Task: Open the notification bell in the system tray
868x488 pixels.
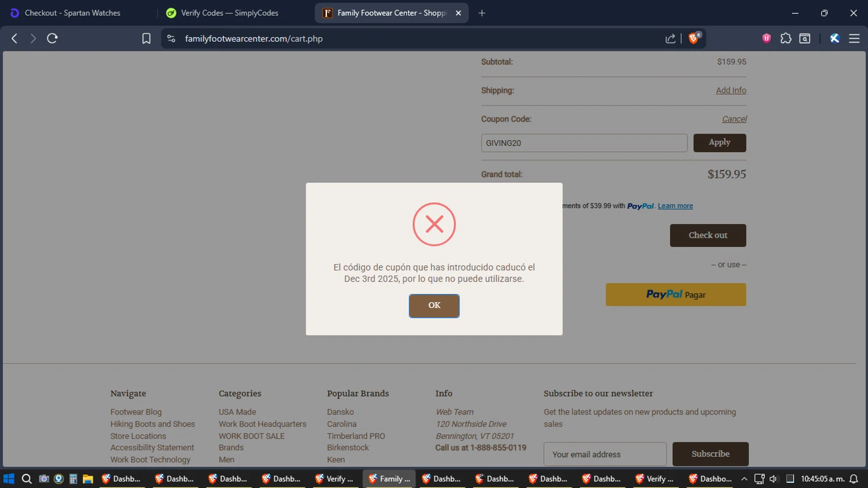Action: [x=854, y=479]
